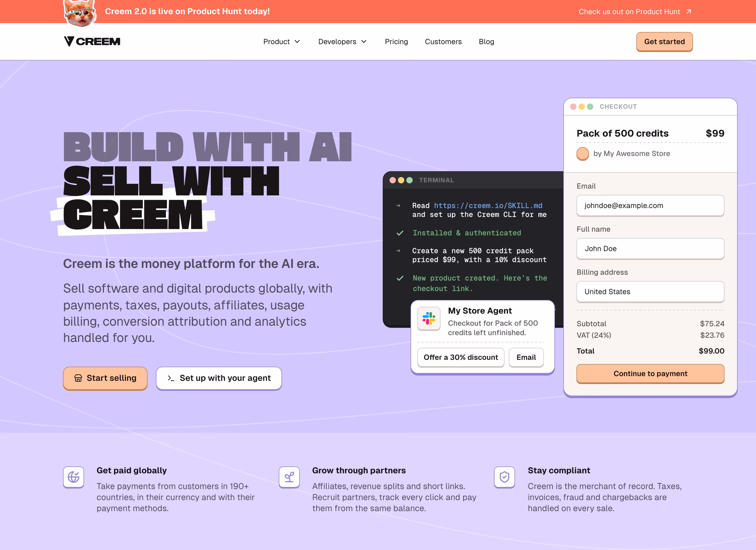Click Offer a 30% discount button
This screenshot has width=756, height=550.
click(461, 357)
